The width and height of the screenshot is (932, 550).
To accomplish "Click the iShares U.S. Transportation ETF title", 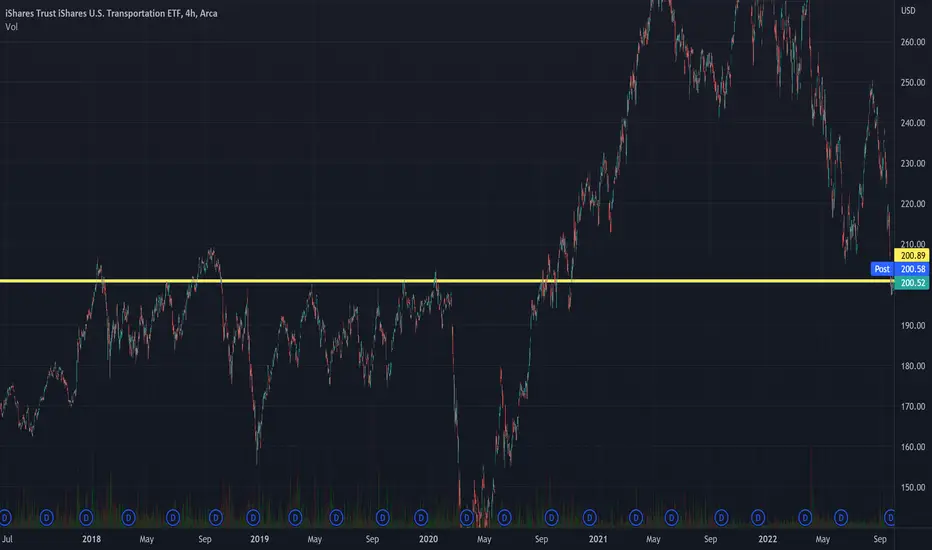I will pos(111,13).
